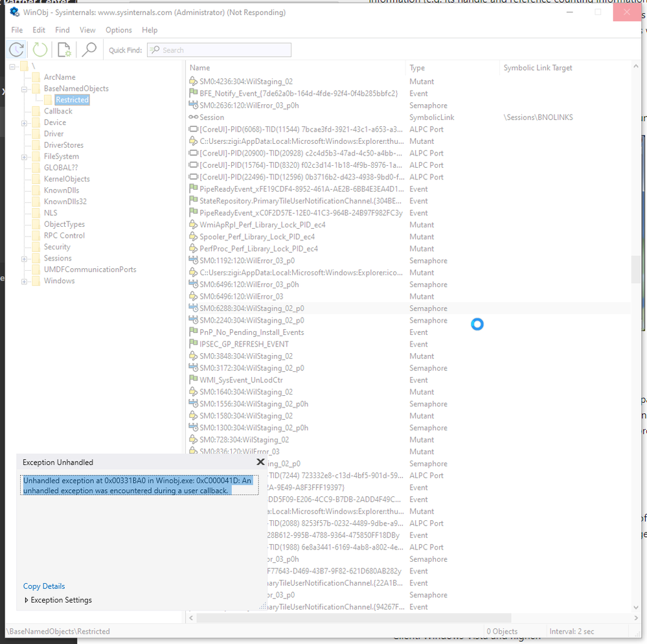Collapse the root backslash tree node
The width and height of the screenshot is (647, 644).
[x=12, y=67]
